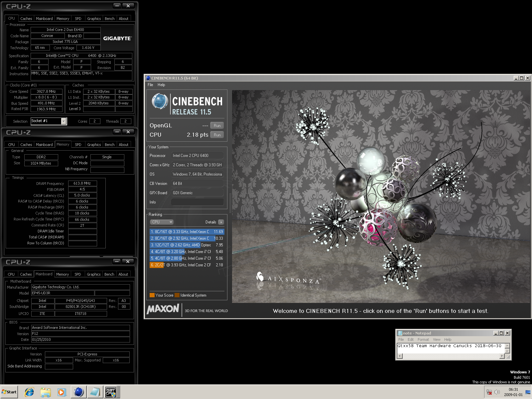Viewport: 532px width, 399px height.
Task: Select ranking row 5 Core i7 5.06
Action: (187, 258)
